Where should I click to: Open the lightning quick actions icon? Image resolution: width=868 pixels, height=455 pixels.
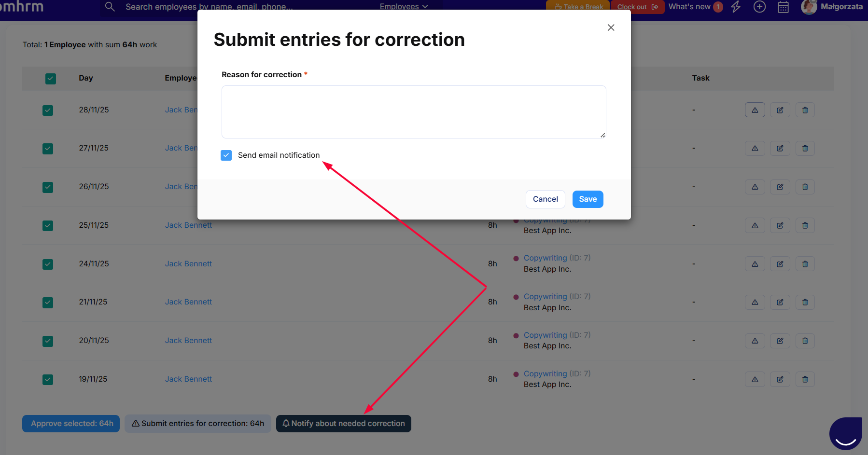736,7
